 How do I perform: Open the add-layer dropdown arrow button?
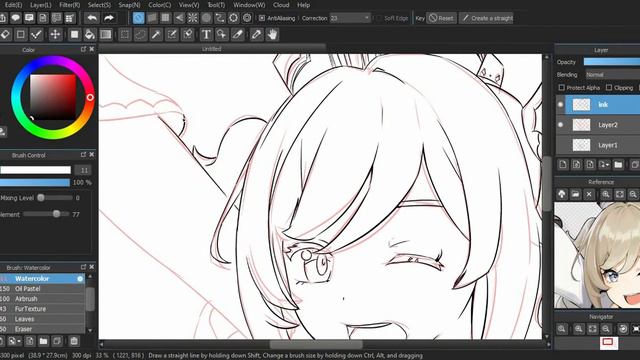tap(604, 165)
